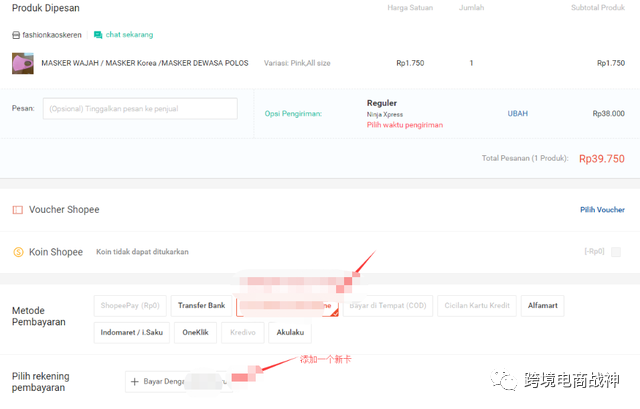The height and width of the screenshot is (409, 640).
Task: Toggle the Koin Shopee checkbox
Action: coord(616,252)
